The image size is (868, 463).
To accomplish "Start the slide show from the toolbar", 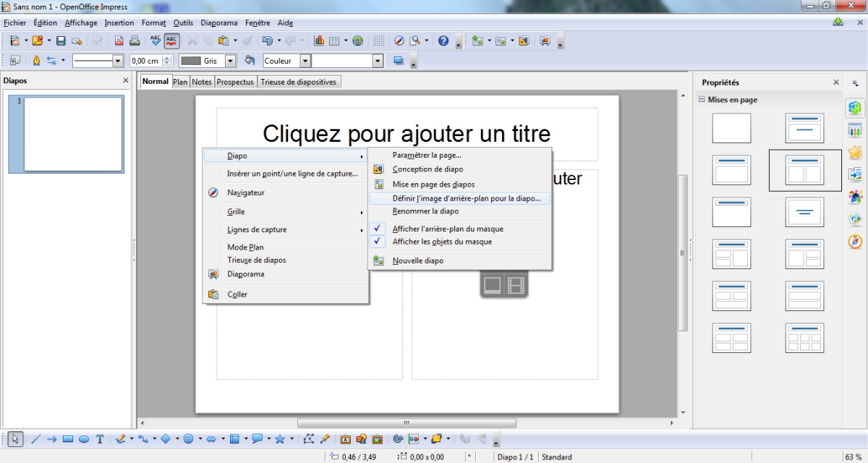I will click(545, 41).
